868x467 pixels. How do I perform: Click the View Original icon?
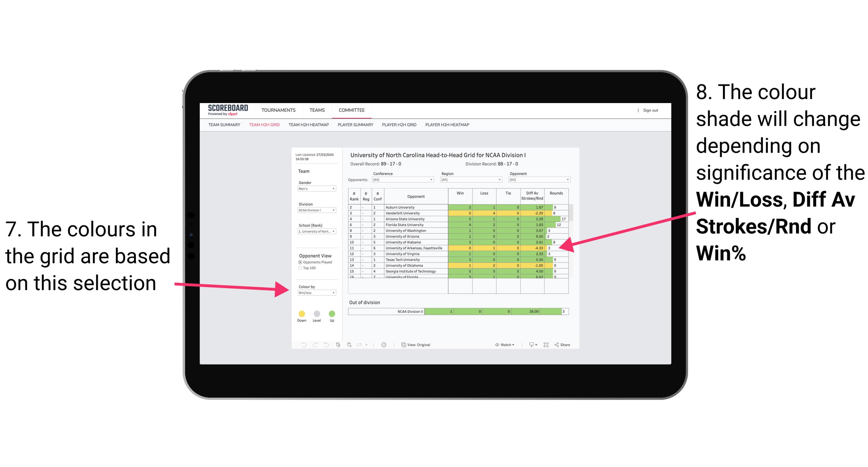pyautogui.click(x=402, y=345)
